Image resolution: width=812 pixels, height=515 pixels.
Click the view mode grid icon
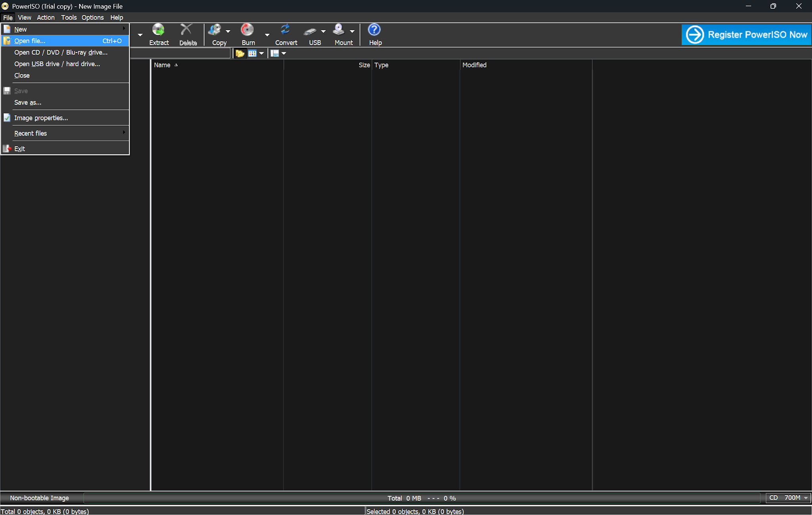tap(252, 53)
